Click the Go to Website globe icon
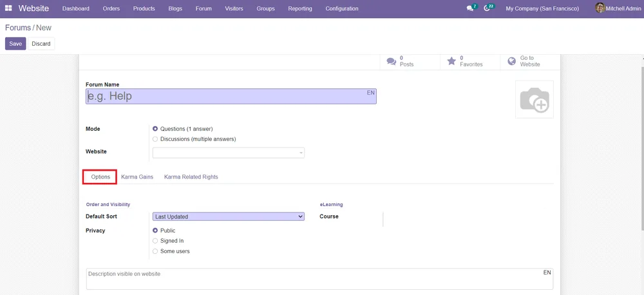Viewport: 644px width, 295px height. [512, 61]
